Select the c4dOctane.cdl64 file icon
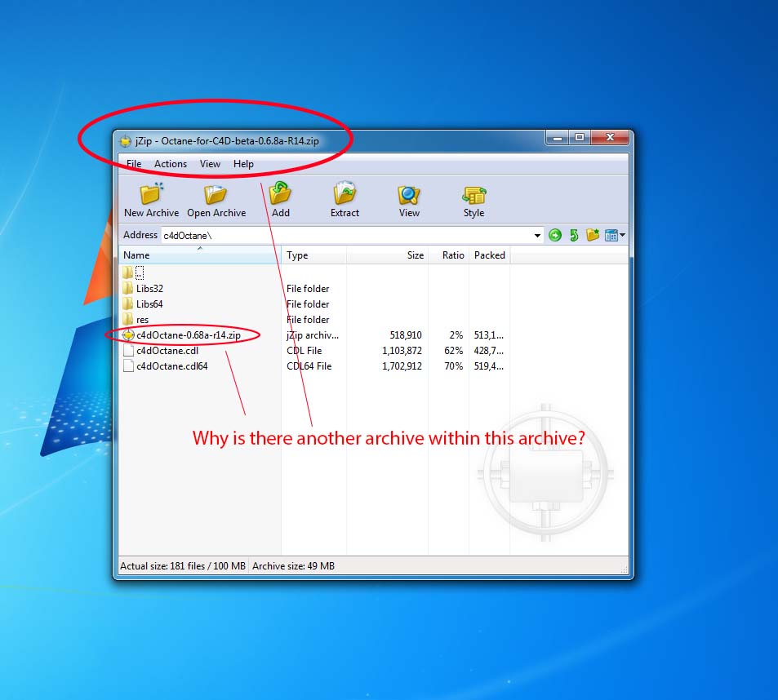 [x=128, y=366]
